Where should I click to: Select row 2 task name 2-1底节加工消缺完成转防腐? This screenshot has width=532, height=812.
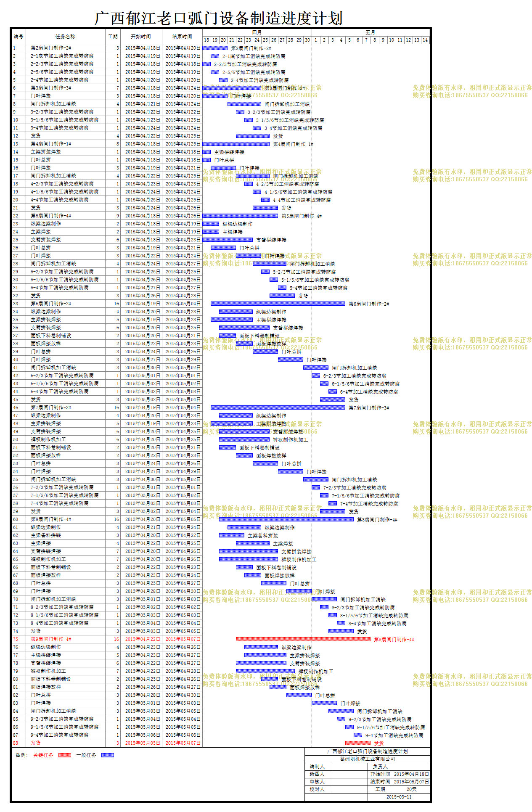coord(62,56)
